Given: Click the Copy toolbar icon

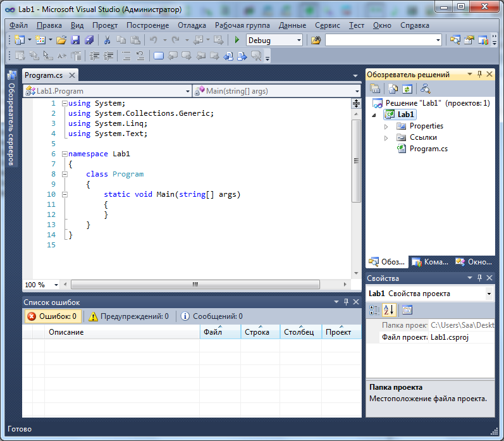Looking at the screenshot, I should coord(121,40).
